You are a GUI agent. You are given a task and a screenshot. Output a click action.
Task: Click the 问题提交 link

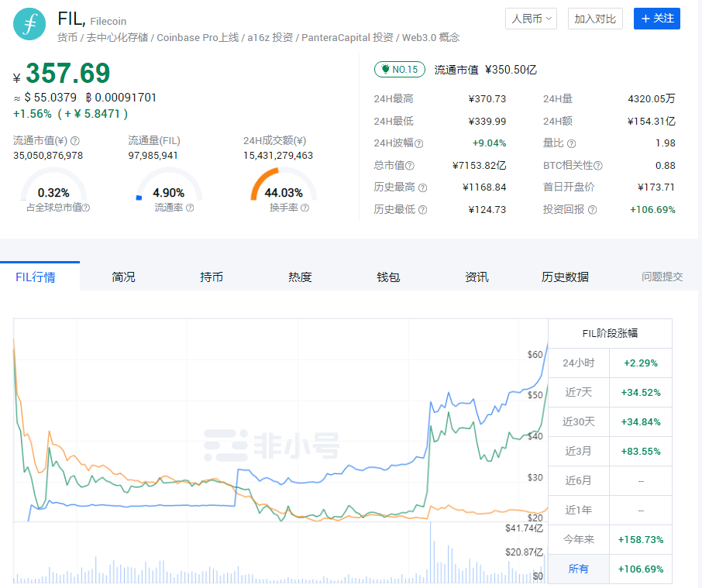pyautogui.click(x=662, y=277)
